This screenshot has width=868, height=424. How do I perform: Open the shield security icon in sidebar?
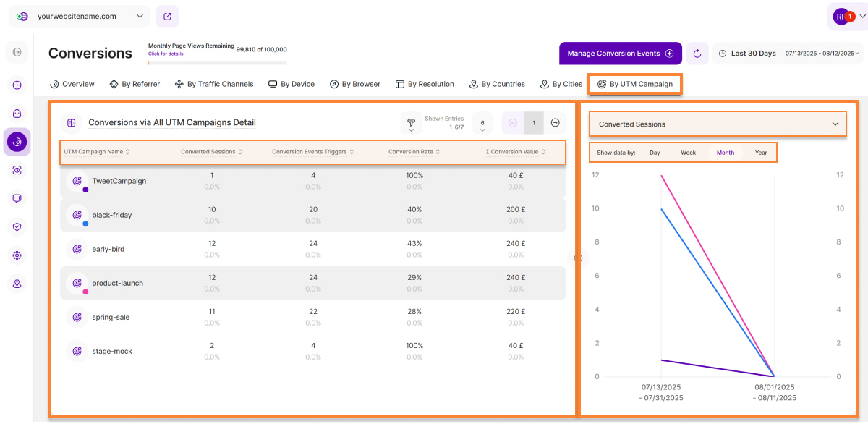click(x=17, y=226)
